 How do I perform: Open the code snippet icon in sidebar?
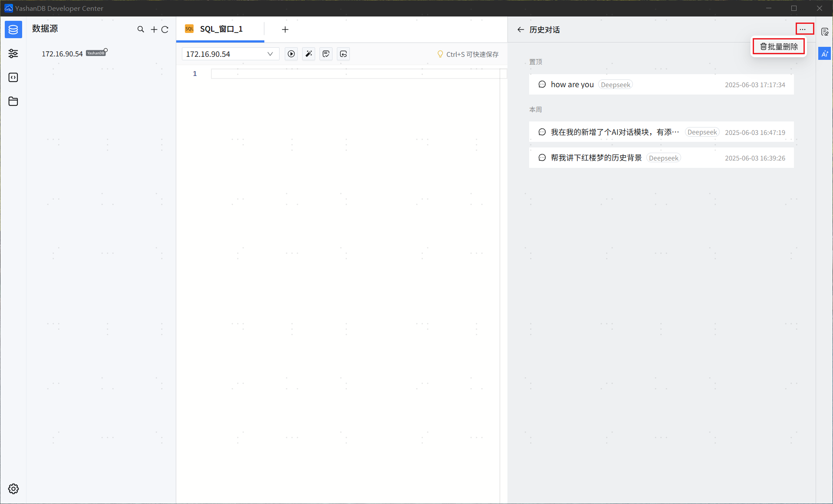point(13,77)
